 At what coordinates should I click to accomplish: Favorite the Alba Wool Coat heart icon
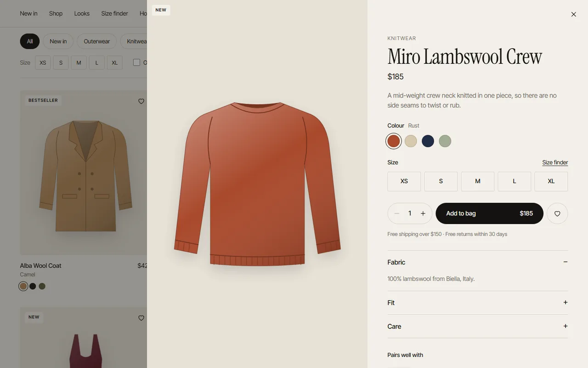141,101
